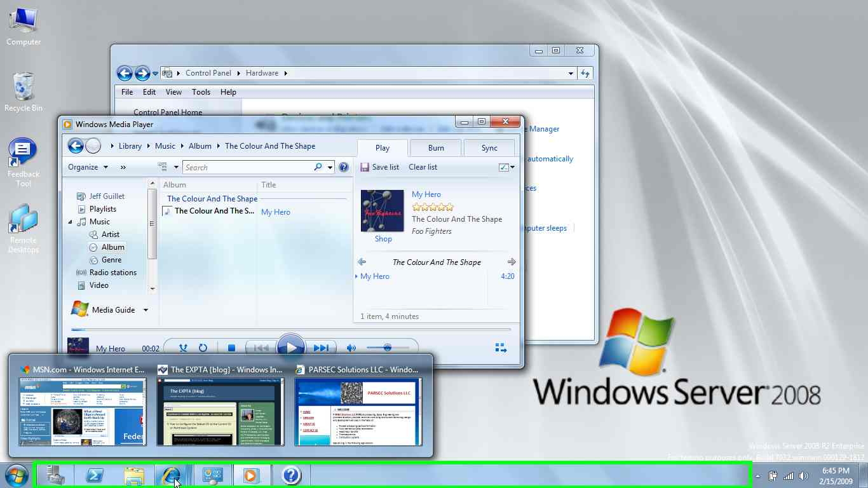868x488 pixels.
Task: Switch to the Burn tab
Action: pyautogui.click(x=435, y=147)
